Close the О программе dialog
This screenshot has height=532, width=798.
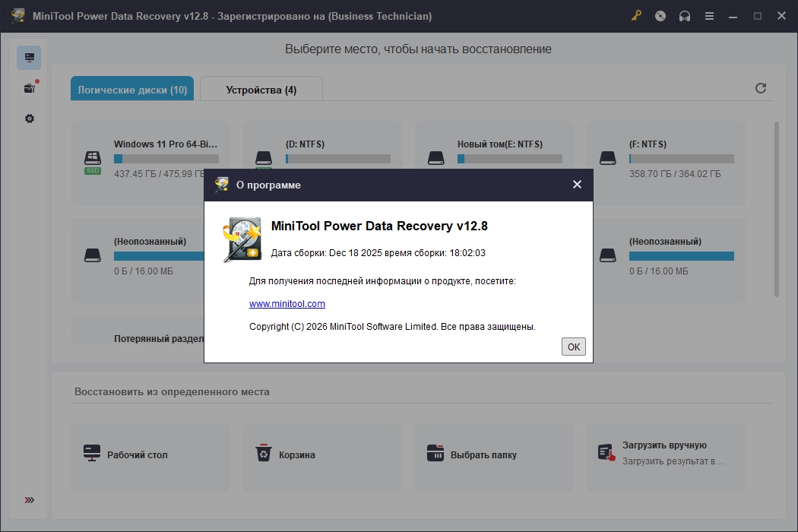(577, 184)
